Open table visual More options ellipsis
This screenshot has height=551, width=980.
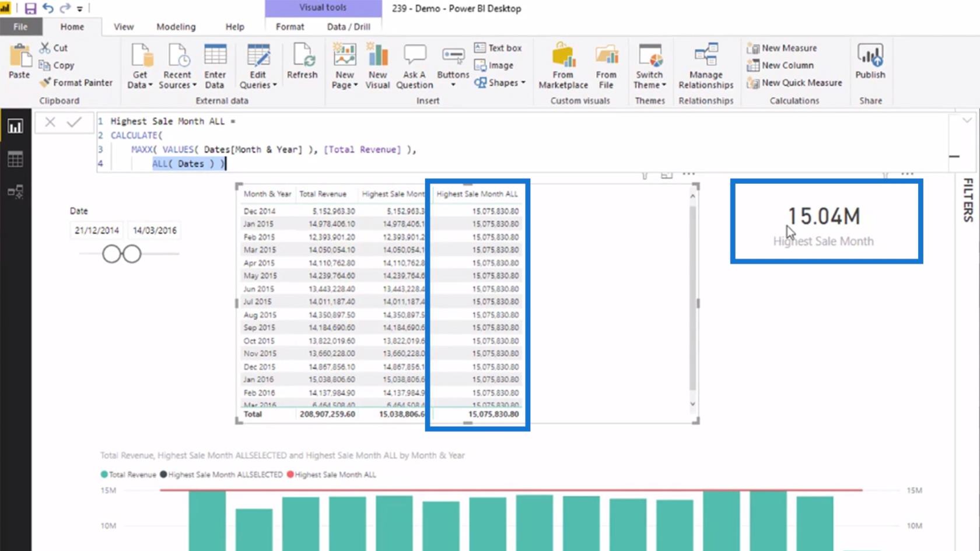[x=689, y=174]
